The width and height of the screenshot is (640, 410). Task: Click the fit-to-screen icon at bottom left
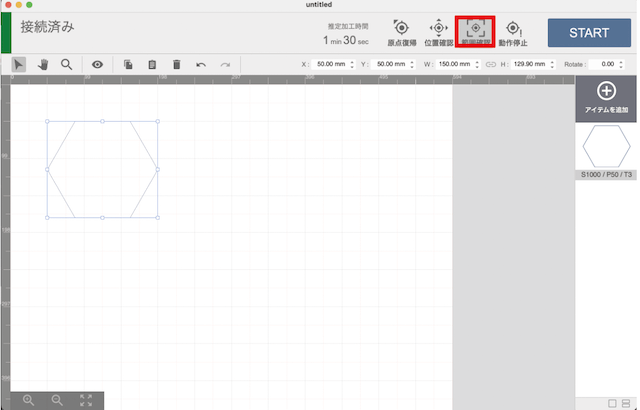click(x=86, y=399)
